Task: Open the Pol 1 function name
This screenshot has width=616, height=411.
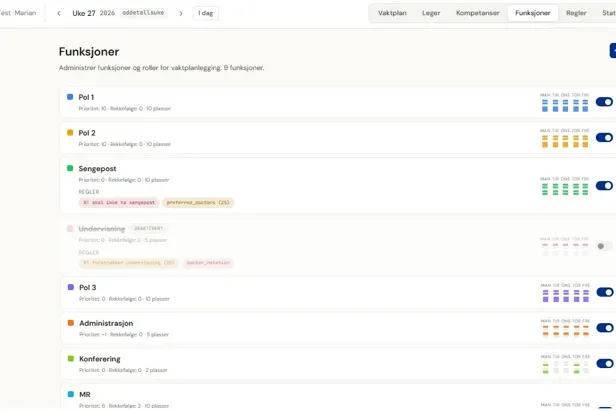Action: point(86,97)
